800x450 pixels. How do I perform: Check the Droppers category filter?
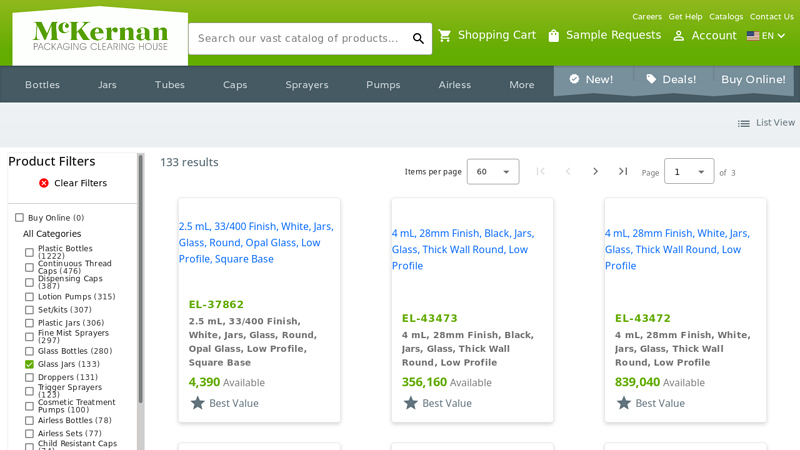point(29,378)
